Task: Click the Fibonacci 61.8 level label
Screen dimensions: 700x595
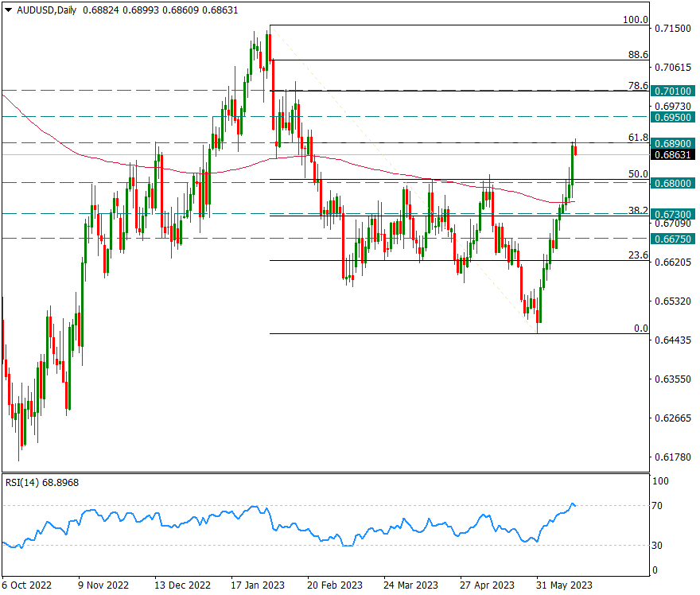Action: click(x=638, y=138)
